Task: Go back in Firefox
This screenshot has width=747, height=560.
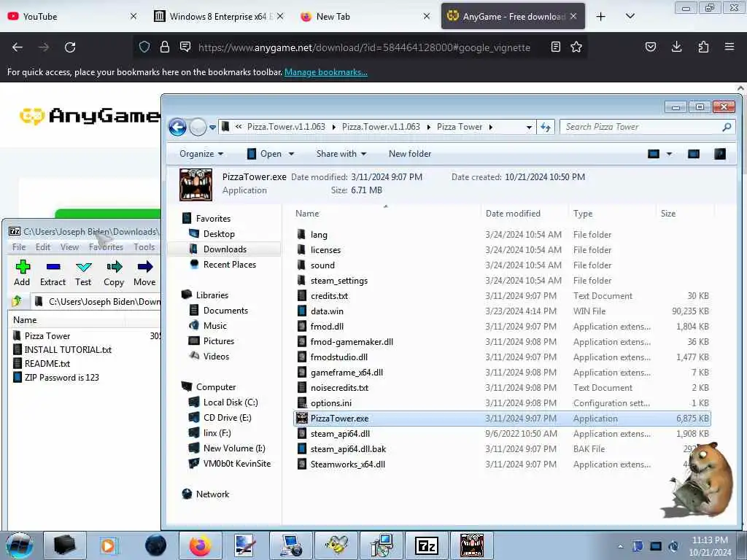Action: [18, 47]
